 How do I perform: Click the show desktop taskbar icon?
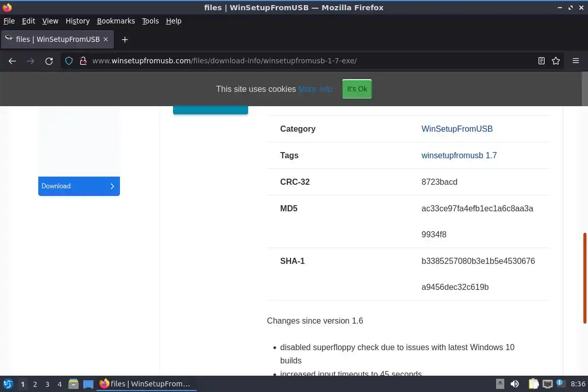pyautogui.click(x=88, y=384)
